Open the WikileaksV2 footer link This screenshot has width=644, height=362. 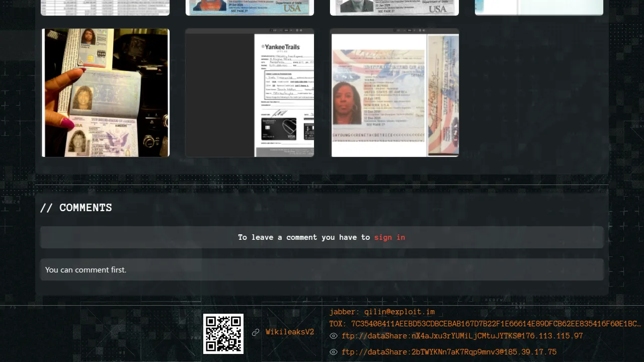click(x=290, y=332)
